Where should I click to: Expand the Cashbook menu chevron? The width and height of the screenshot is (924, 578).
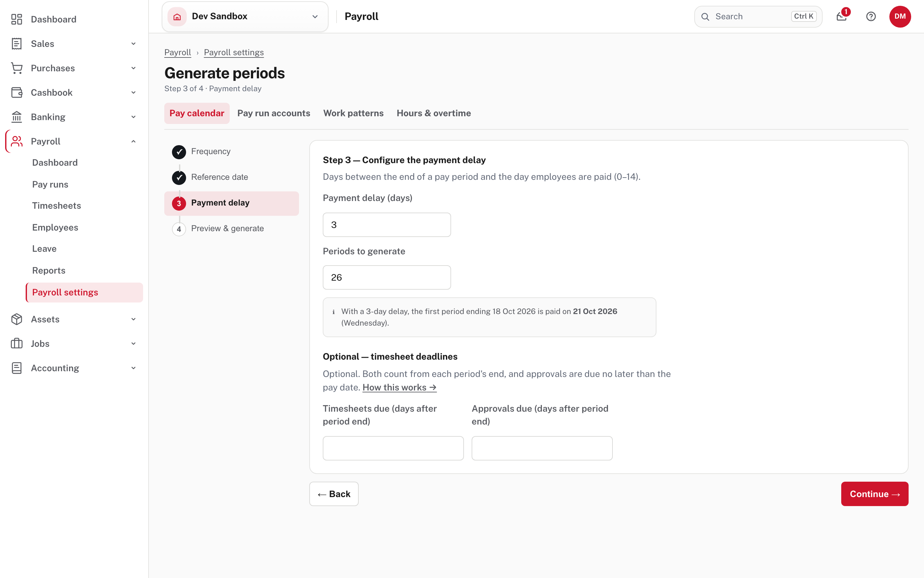134,92
